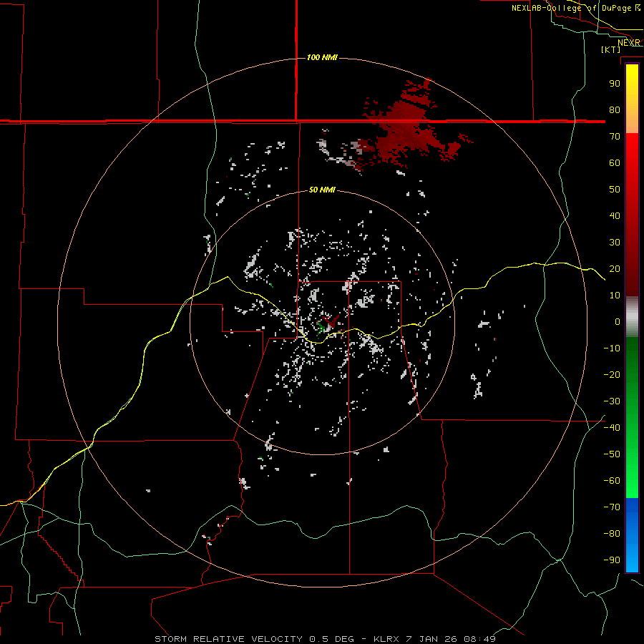Click the -80 value on velocity scale

612,534
